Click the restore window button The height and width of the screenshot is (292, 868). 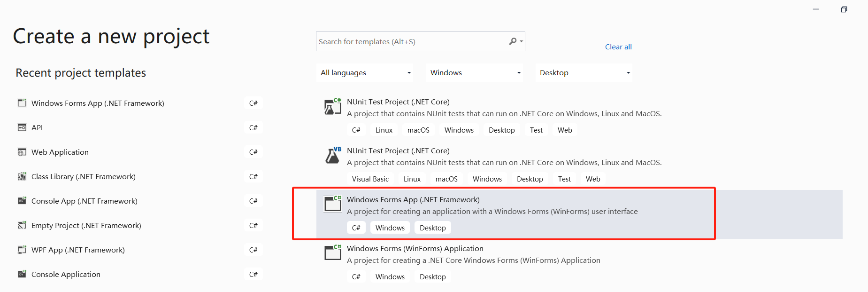click(x=844, y=9)
